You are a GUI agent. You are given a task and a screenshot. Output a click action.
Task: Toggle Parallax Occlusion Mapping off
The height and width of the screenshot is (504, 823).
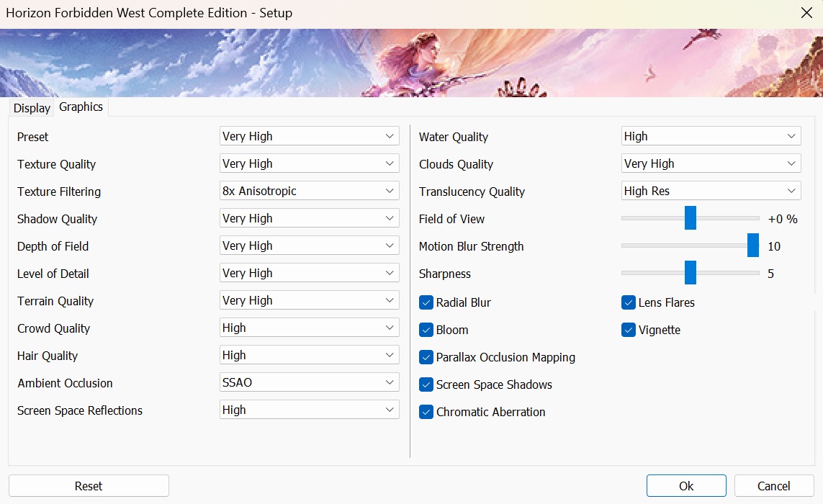pyautogui.click(x=426, y=357)
